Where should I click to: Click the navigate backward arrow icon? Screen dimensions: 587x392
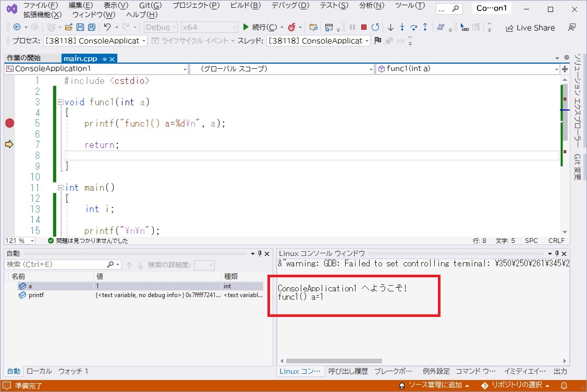click(x=17, y=27)
